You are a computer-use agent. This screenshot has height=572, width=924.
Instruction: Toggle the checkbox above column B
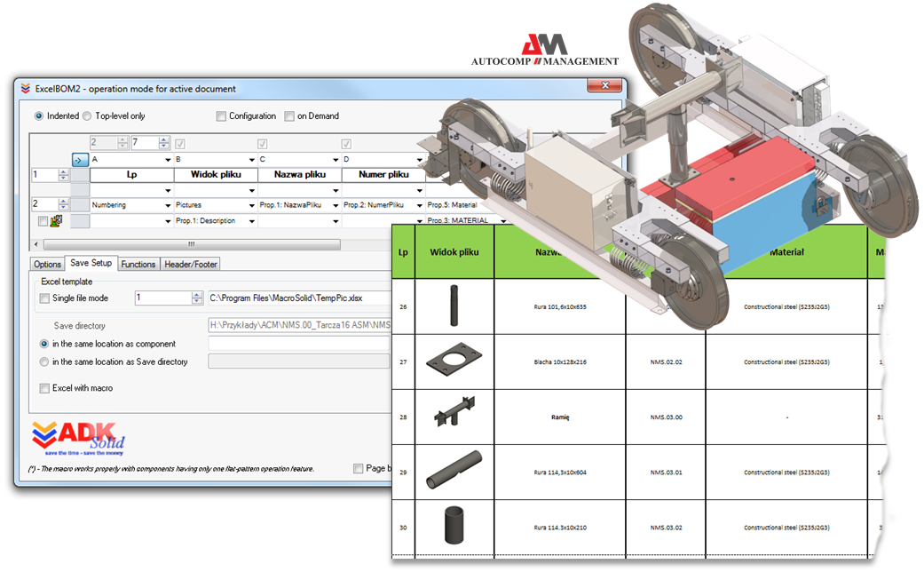coord(180,143)
